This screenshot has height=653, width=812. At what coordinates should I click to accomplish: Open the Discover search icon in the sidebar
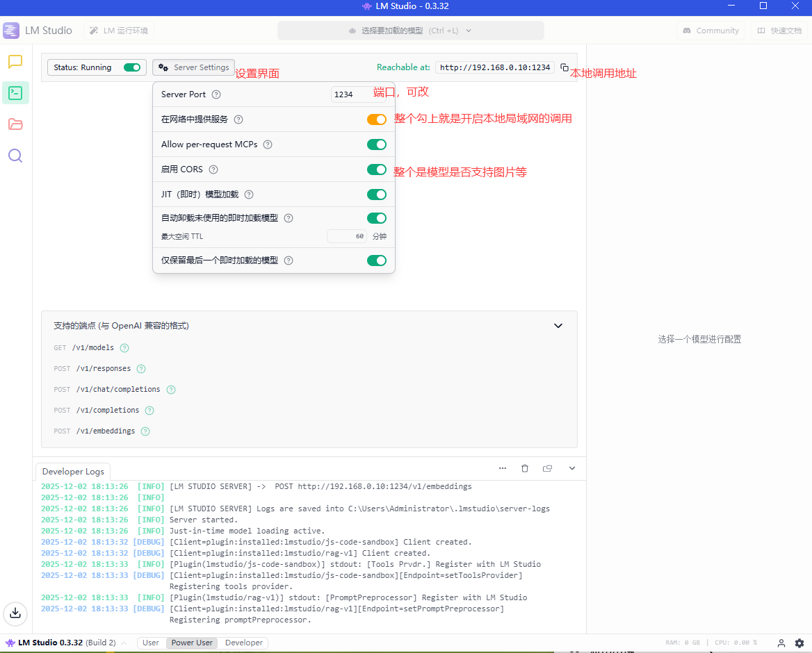click(15, 156)
